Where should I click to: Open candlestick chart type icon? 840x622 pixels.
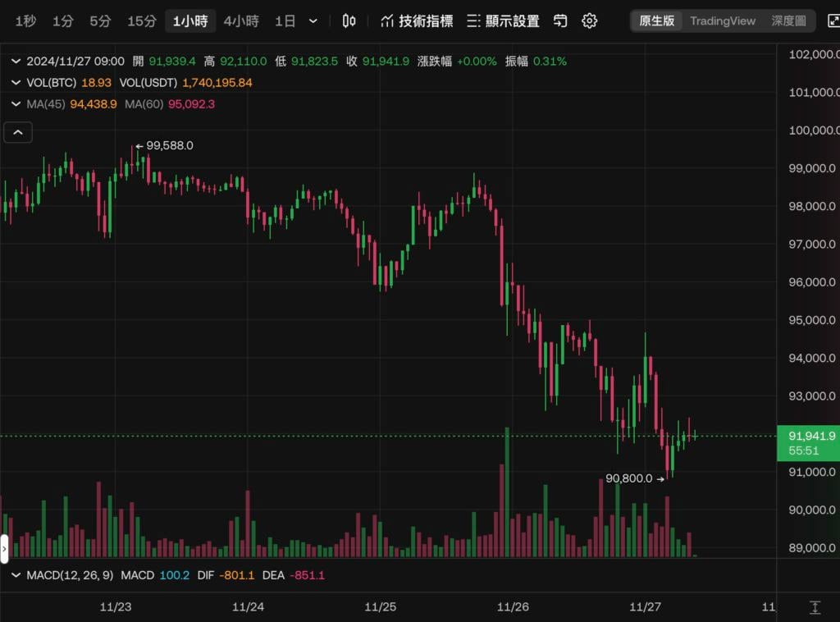[349, 21]
